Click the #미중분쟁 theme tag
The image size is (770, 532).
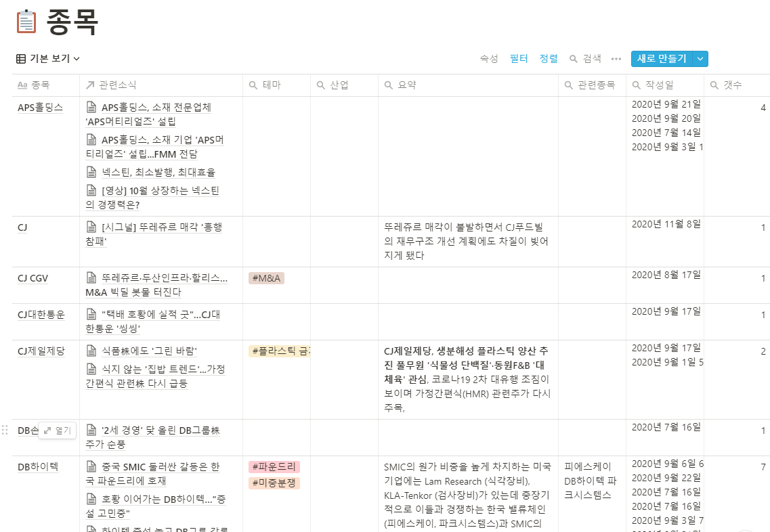274,483
